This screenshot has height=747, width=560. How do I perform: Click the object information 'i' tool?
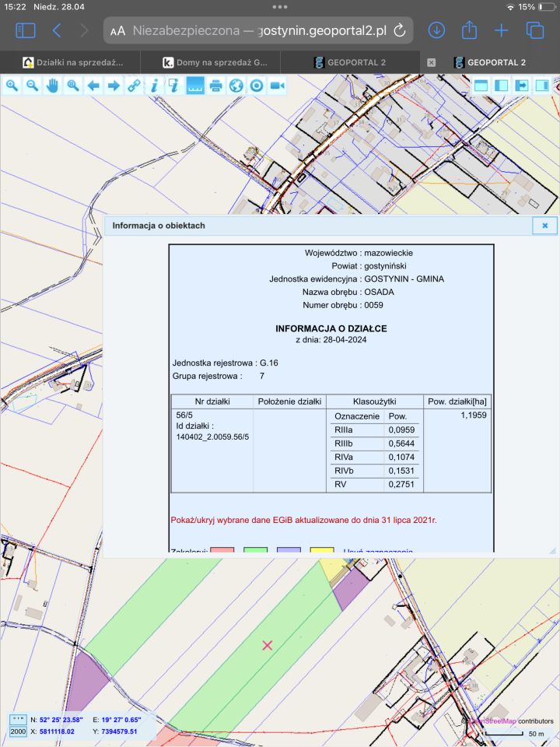tap(154, 86)
